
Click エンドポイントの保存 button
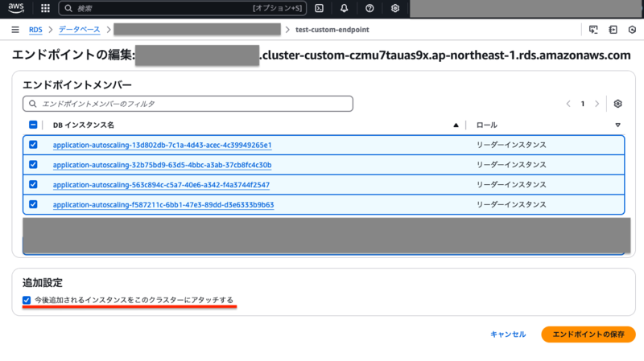(588, 334)
